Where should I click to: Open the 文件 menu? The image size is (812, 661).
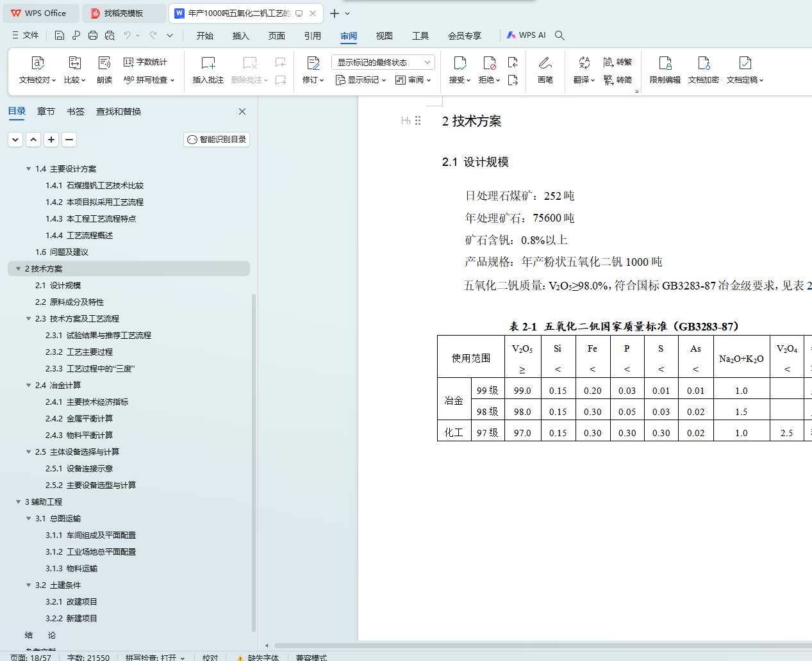[x=26, y=35]
